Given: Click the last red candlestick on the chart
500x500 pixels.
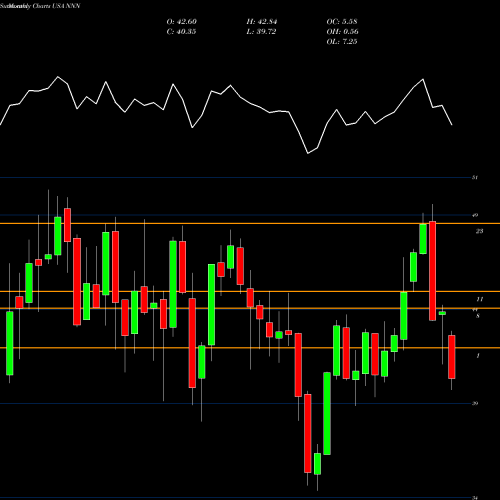Looking at the screenshot, I should (x=452, y=357).
